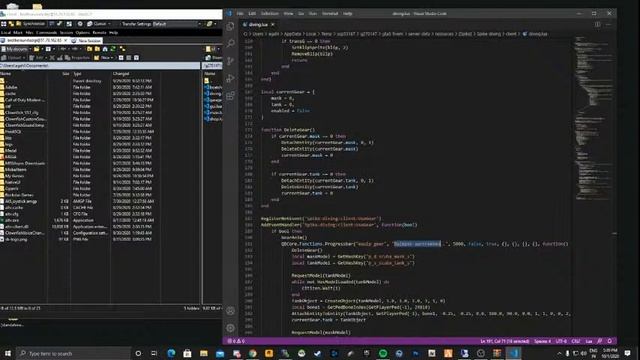This screenshot has width=640, height=360.
Task: Click local path address bar in WinSCP
Action: coord(100,65)
